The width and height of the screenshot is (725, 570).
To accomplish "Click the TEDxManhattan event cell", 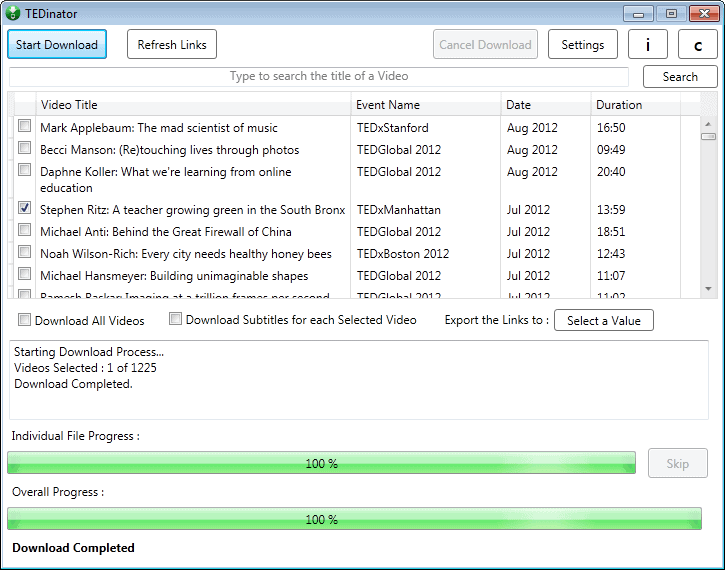I will pos(398,210).
